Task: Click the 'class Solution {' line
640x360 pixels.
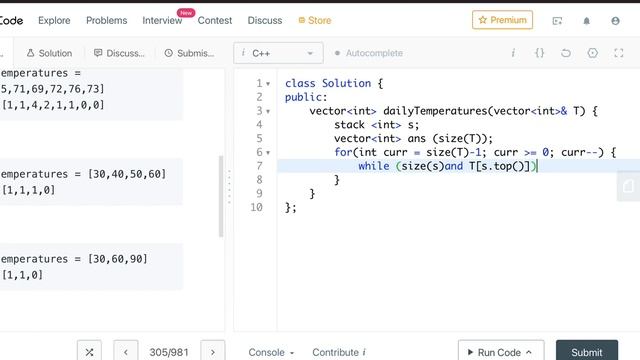Action: (x=334, y=83)
